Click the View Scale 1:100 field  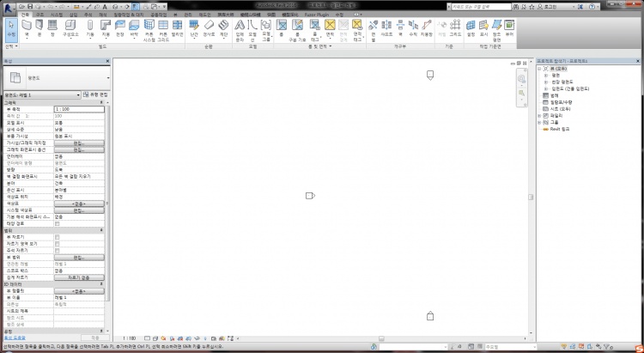tap(79, 109)
